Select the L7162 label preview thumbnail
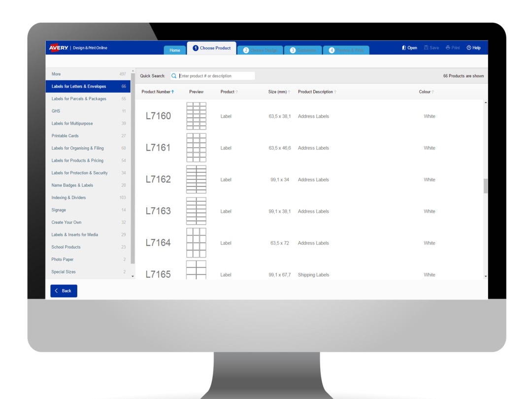The image size is (532, 399). 196,179
